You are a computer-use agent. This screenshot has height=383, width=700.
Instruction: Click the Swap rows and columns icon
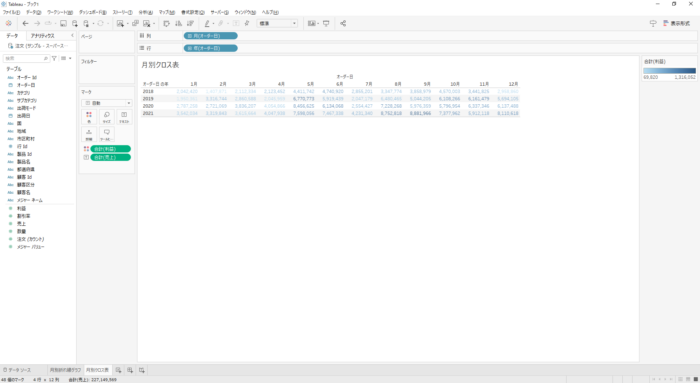[x=166, y=23]
